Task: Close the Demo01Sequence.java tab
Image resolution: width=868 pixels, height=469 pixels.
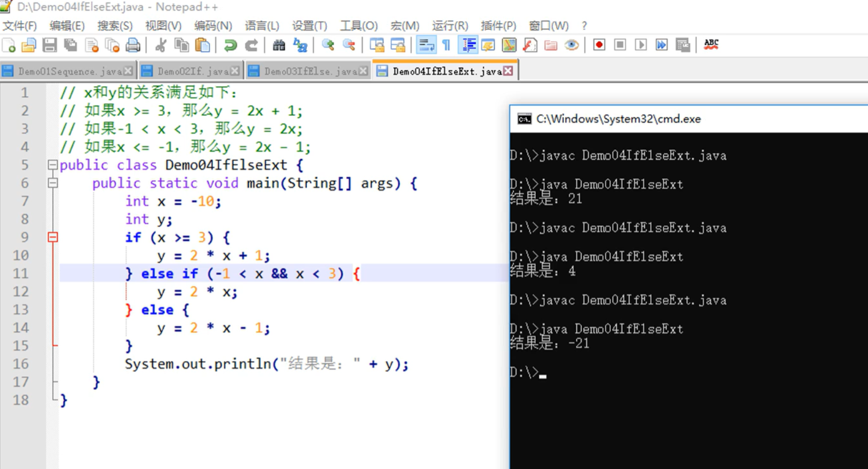Action: (128, 71)
